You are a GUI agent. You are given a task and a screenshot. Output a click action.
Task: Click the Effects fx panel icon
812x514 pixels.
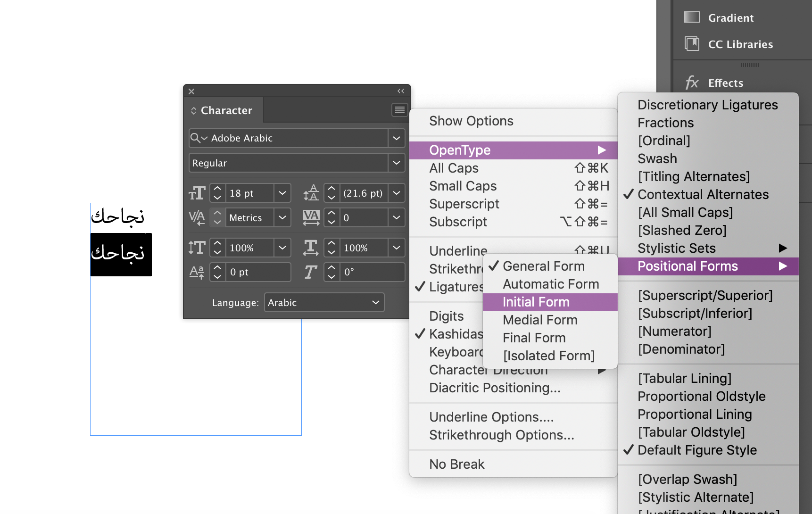tap(692, 83)
